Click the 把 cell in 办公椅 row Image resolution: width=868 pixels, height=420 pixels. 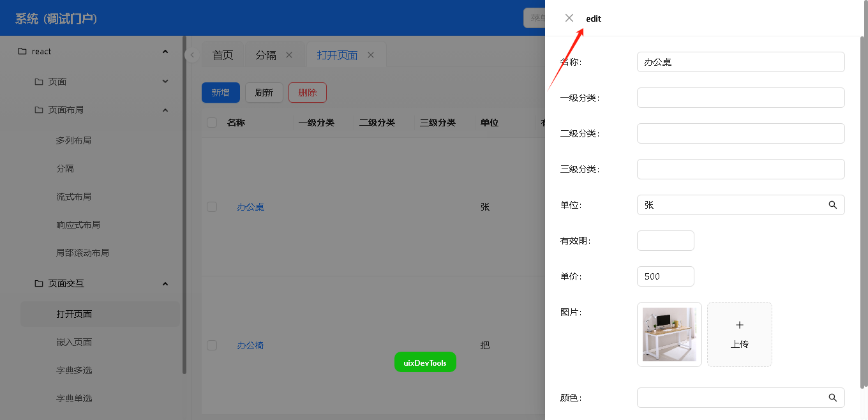tap(485, 345)
